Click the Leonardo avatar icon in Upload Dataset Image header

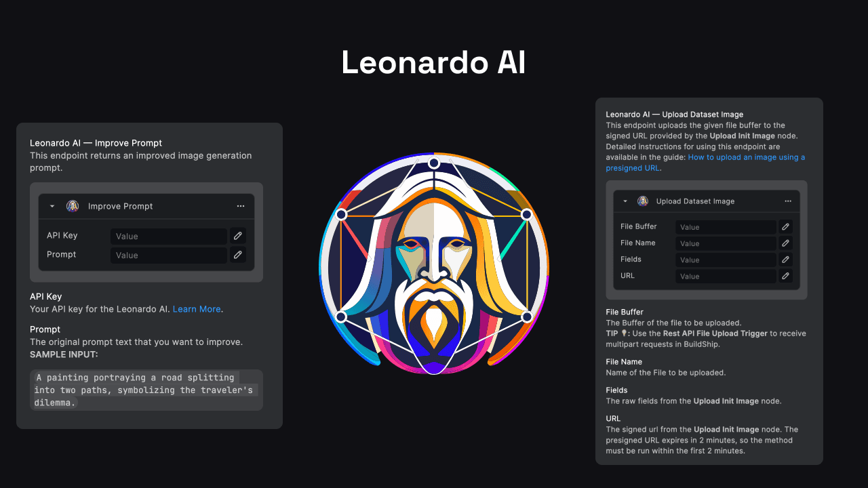[x=643, y=201]
